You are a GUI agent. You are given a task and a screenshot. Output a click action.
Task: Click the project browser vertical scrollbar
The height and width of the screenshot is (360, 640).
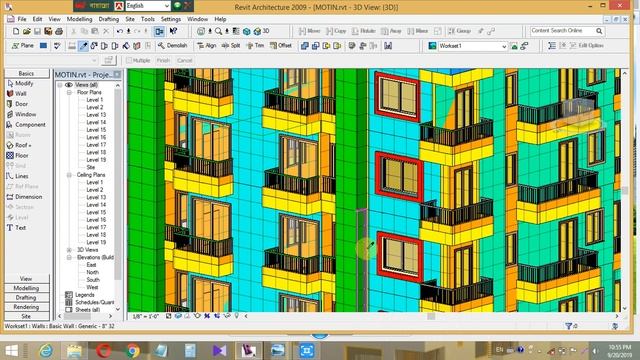tap(118, 197)
